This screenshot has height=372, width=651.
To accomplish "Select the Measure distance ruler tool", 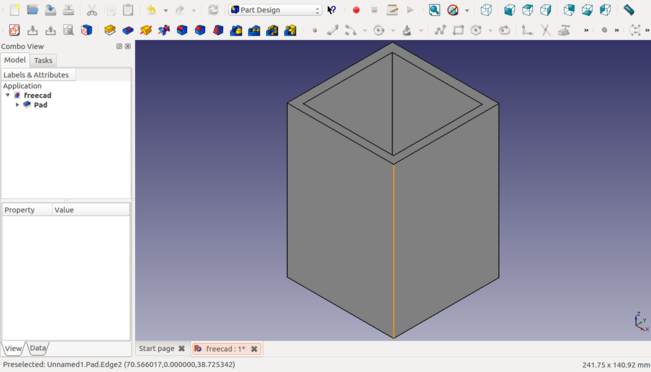I will [x=629, y=10].
